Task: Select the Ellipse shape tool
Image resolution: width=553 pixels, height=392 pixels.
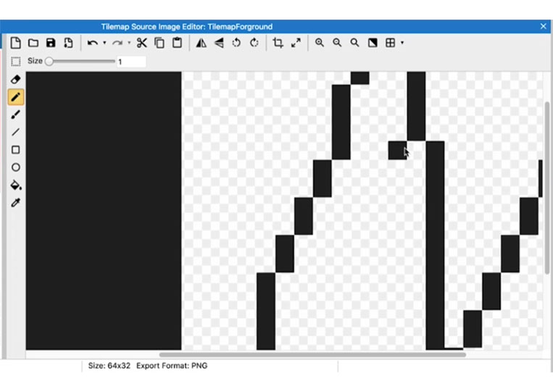Action: 15,167
